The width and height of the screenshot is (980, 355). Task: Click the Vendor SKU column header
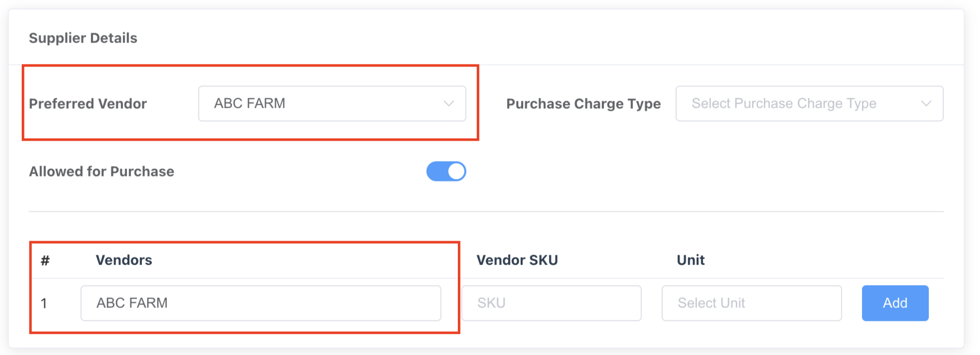coord(517,260)
